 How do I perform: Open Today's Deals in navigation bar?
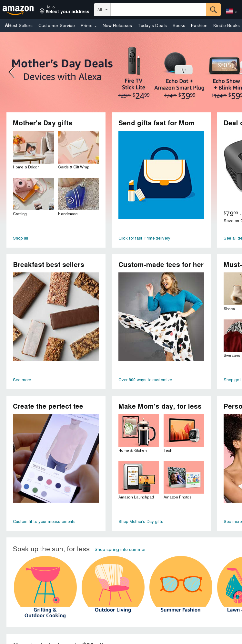pyautogui.click(x=152, y=25)
